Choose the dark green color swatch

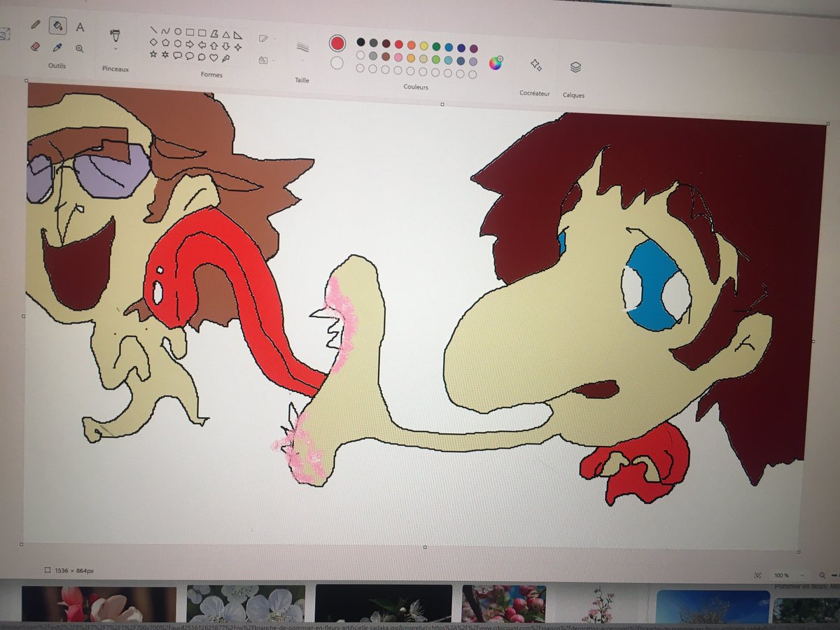click(436, 47)
